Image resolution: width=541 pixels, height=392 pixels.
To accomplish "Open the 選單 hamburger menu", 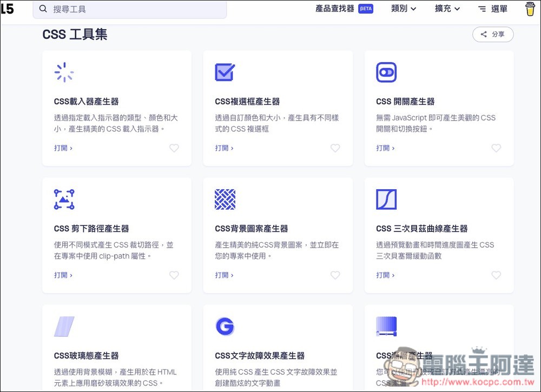I will [491, 9].
